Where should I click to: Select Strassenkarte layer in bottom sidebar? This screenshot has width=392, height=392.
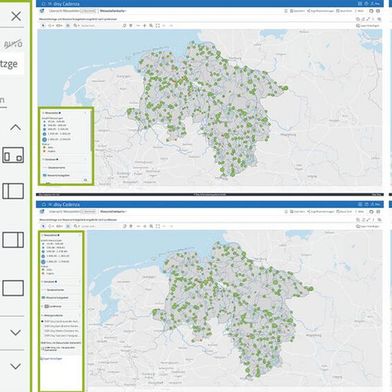pyautogui.click(x=53, y=290)
